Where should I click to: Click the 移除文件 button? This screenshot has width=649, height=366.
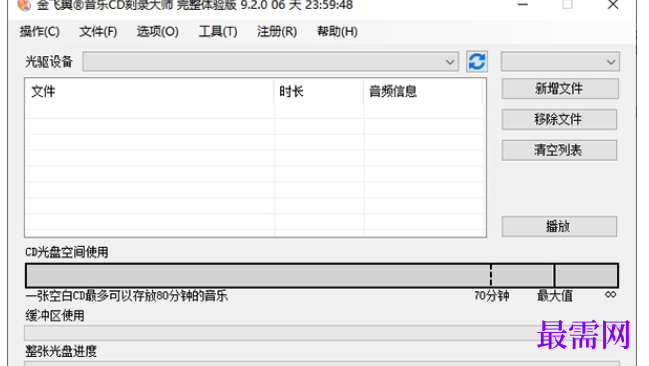559,119
